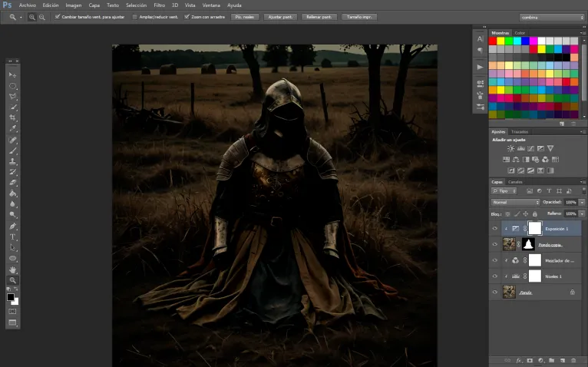This screenshot has width=588, height=367.
Task: Add a Levels adjustment from Ajustes panel
Action: (521, 149)
